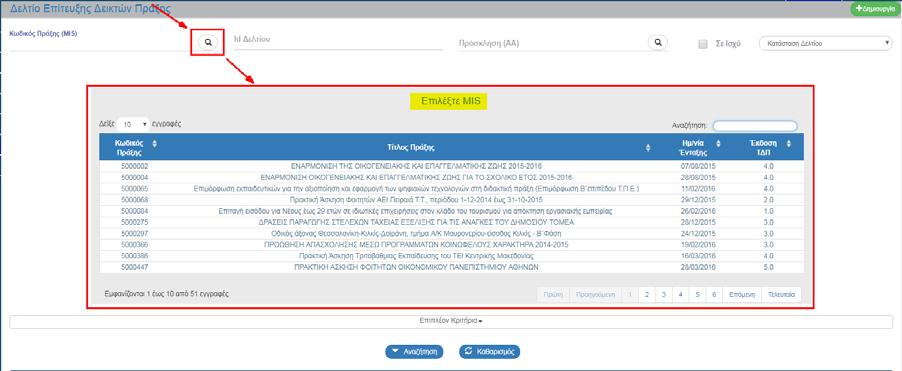This screenshot has width=902, height=371.
Task: Toggle the Σε Ισχύ checkbox
Action: click(702, 44)
